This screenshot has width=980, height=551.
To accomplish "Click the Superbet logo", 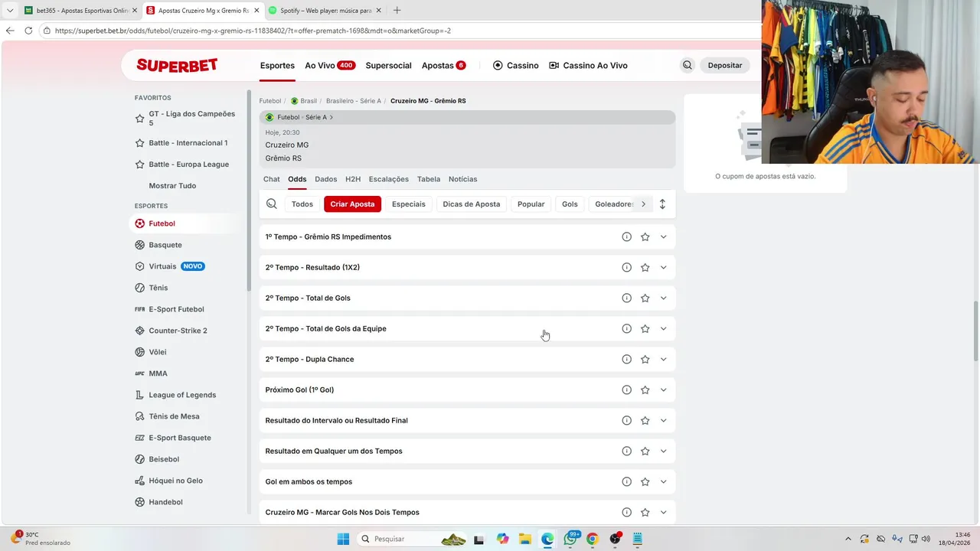I will tap(177, 65).
